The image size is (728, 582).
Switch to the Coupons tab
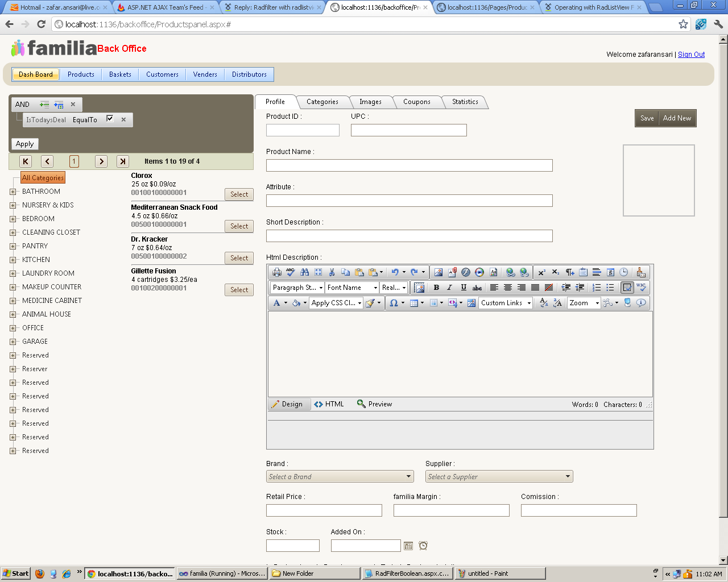click(x=417, y=102)
